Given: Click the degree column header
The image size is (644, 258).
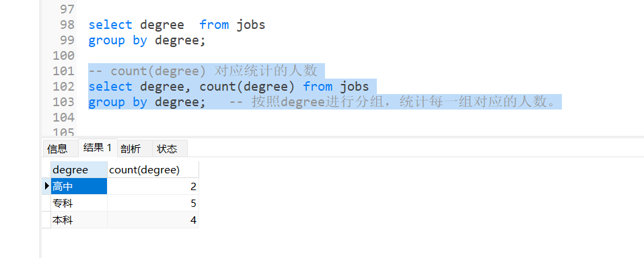Looking at the screenshot, I should coord(79,170).
